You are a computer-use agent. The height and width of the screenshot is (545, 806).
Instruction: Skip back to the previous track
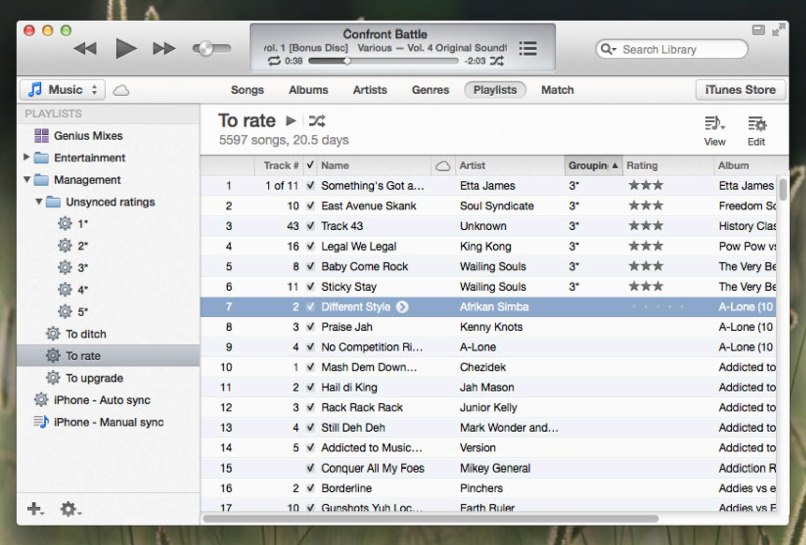coord(85,49)
